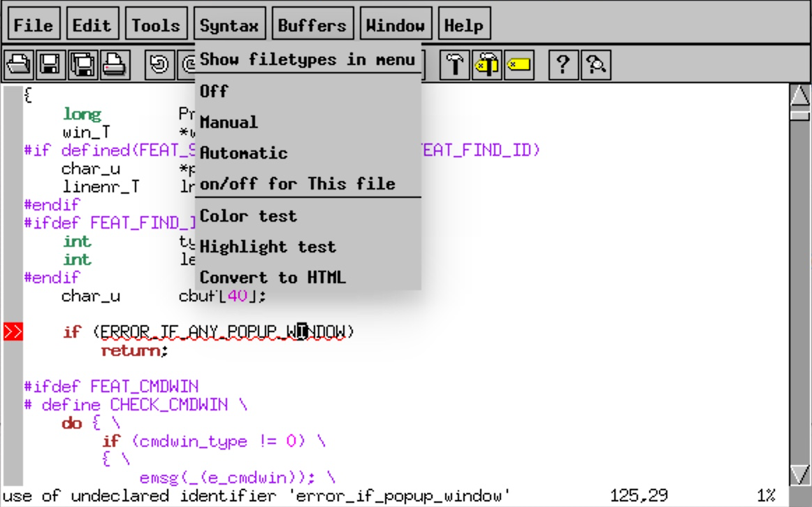The width and height of the screenshot is (812, 507).
Task: Undo the last change using the undo arrow icon
Action: pyautogui.click(x=159, y=64)
